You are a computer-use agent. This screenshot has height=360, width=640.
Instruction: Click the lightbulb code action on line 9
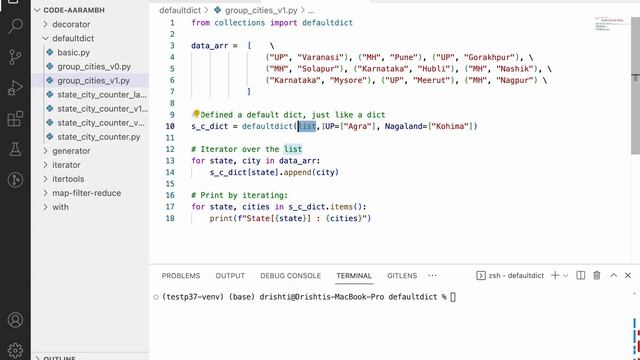coord(196,113)
